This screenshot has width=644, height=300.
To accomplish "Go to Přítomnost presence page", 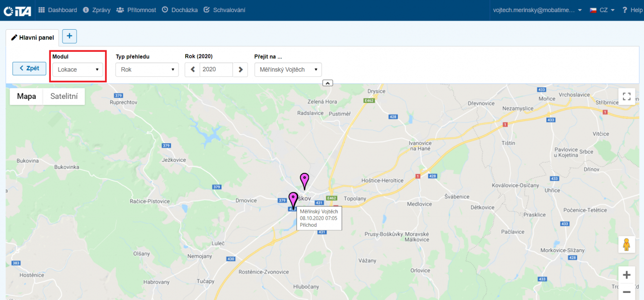I will [136, 10].
